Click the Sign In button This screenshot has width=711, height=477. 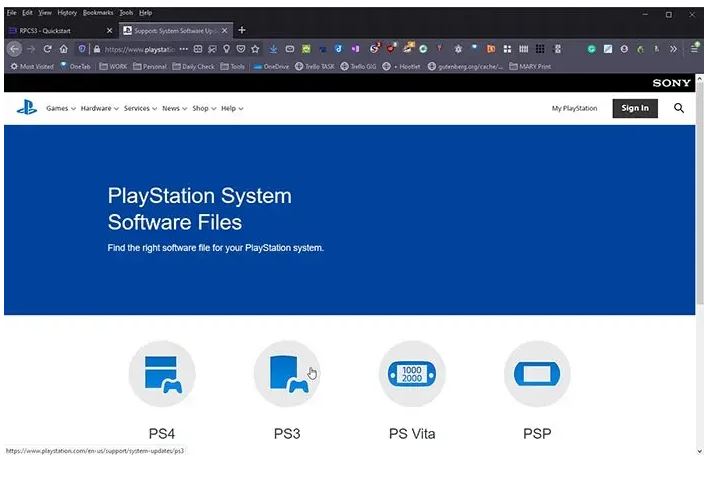tap(635, 108)
